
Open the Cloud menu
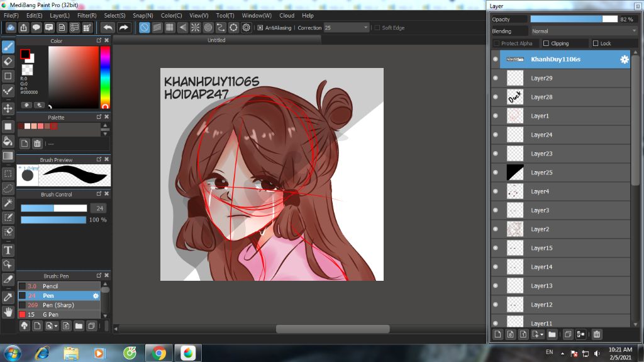[x=287, y=16]
